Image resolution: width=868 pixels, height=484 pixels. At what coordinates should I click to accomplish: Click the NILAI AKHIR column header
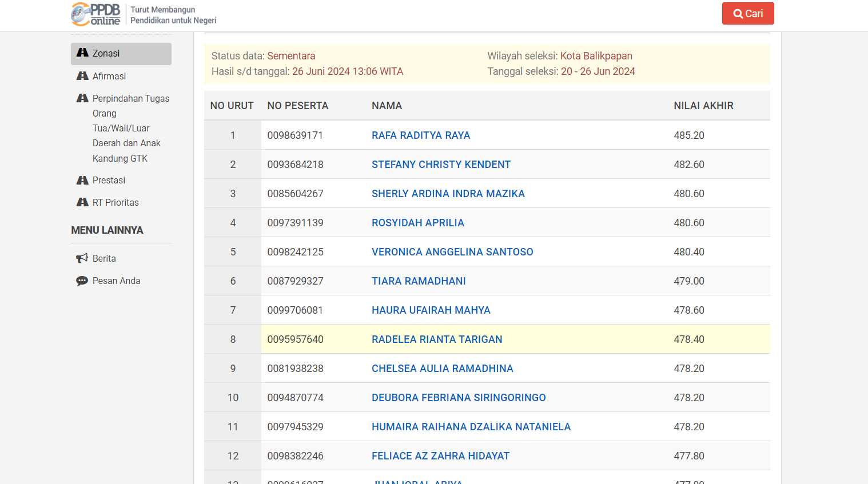[703, 106]
